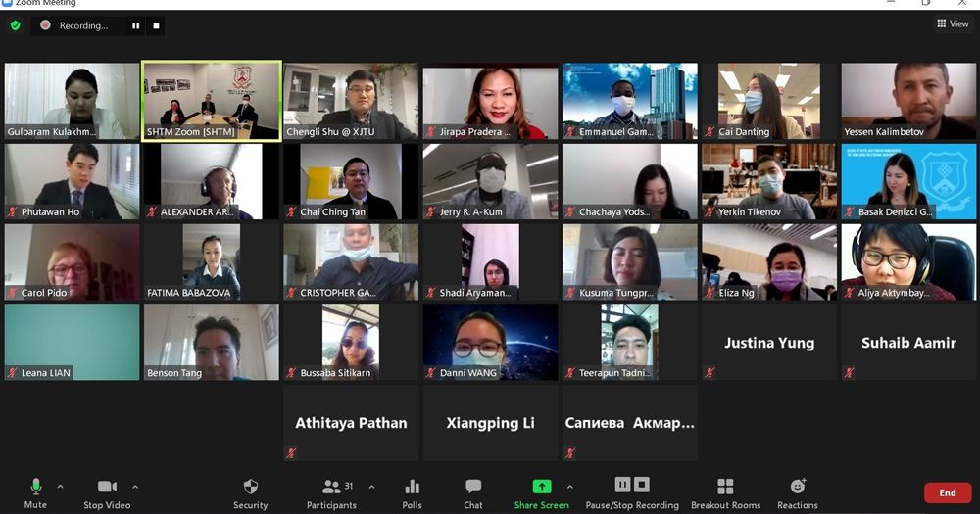Expand audio options arrow beside Mute

click(x=60, y=487)
